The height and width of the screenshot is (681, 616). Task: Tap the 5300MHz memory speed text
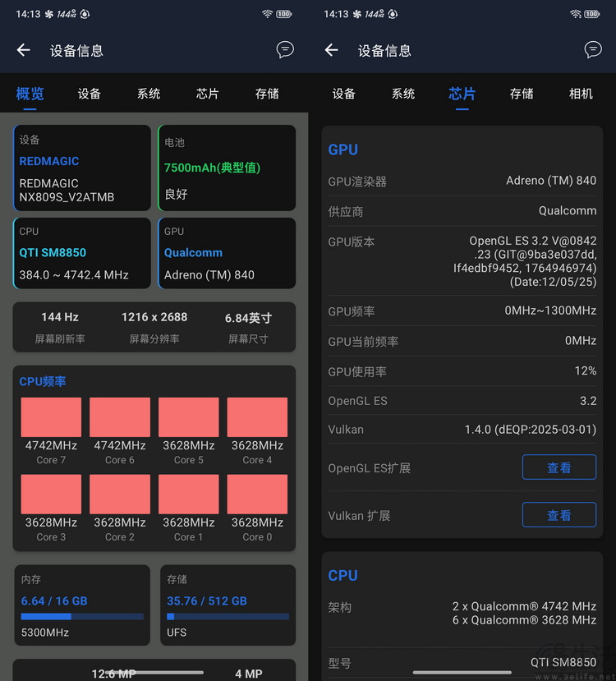[45, 633]
